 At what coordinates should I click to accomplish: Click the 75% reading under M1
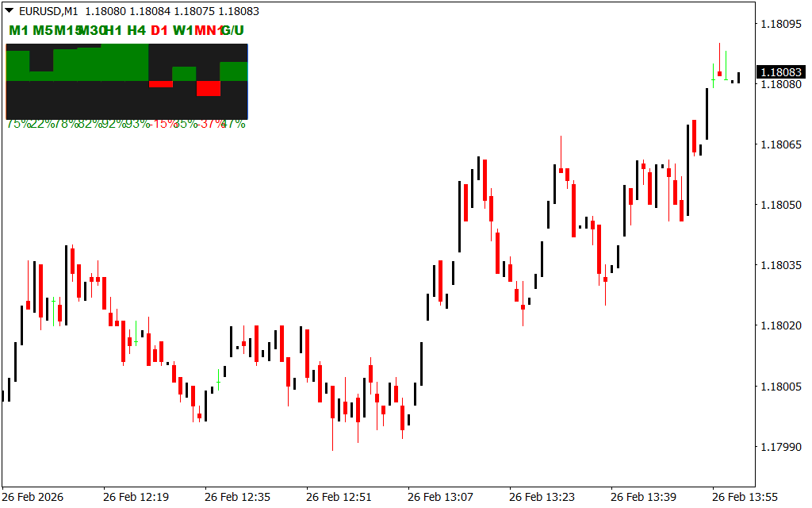click(18, 124)
